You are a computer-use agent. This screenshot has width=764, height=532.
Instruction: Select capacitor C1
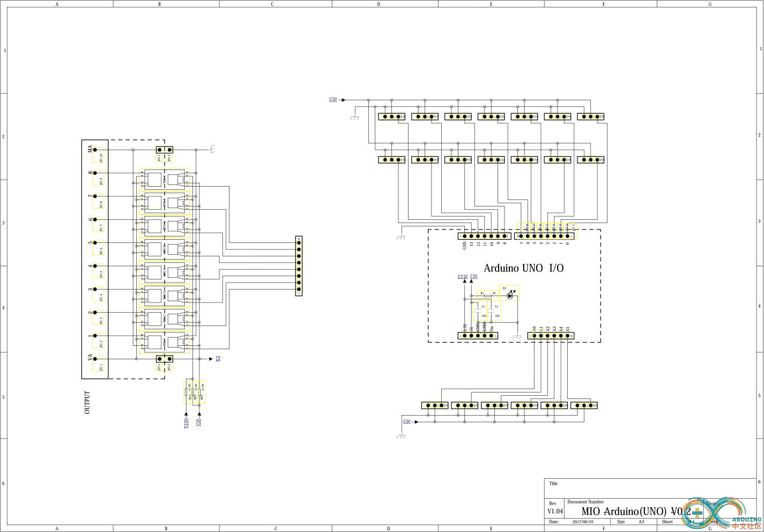[478, 311]
